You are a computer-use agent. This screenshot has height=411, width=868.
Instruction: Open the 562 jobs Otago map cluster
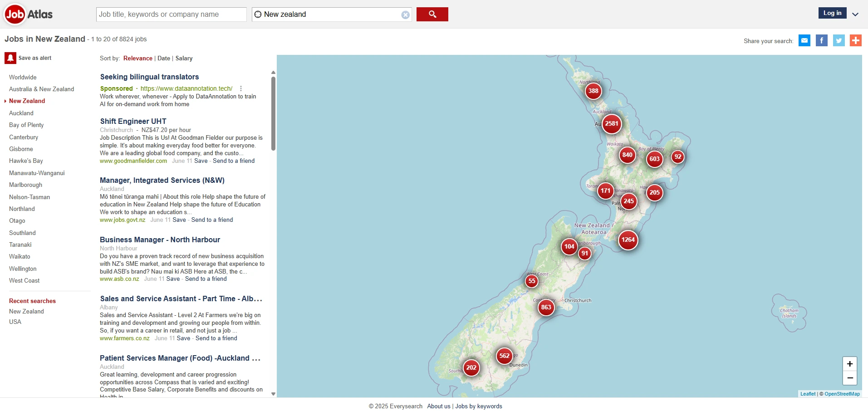[x=504, y=356]
